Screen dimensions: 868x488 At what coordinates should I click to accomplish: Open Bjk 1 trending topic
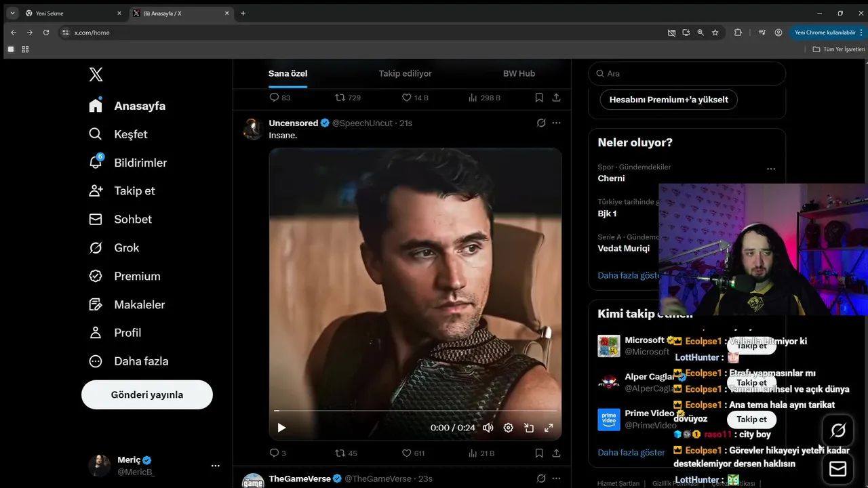[607, 213]
